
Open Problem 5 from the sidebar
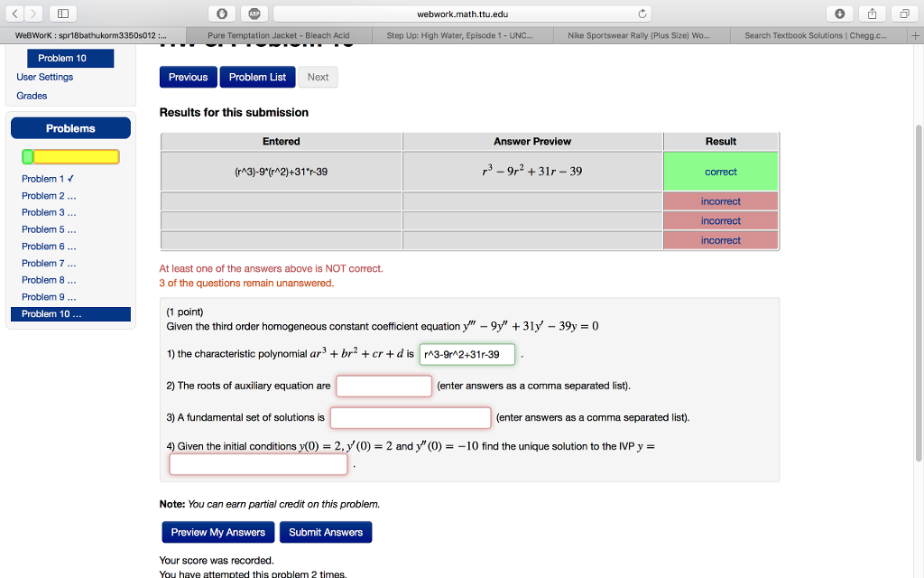(x=43, y=229)
